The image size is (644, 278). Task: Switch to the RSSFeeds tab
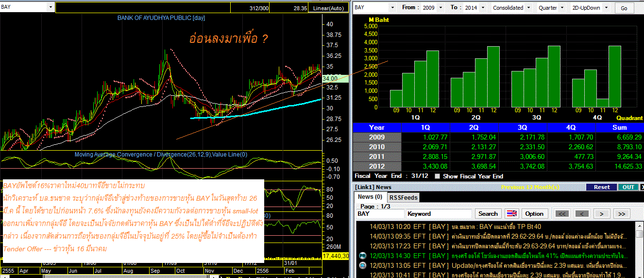coord(403,197)
